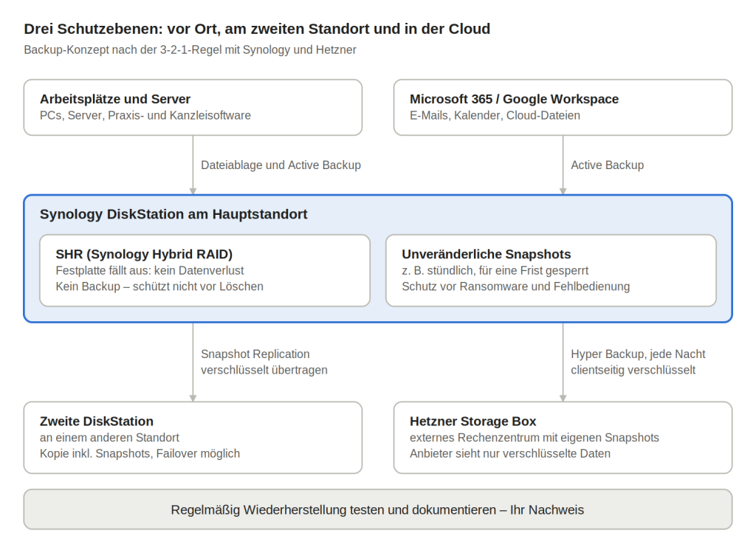Click the 'SHR (Synology Hybrid RAID)' heading
This screenshot has height=553, width=756.
[x=144, y=254]
